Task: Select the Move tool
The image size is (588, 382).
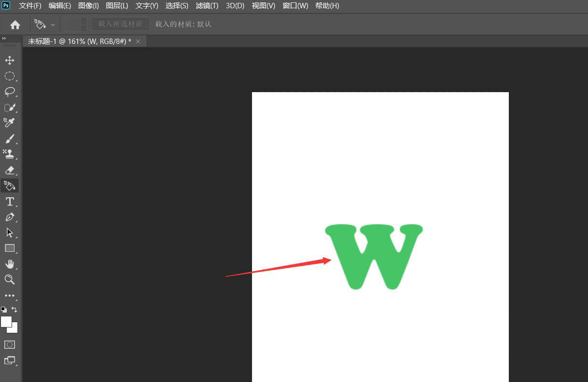Action: click(x=10, y=60)
